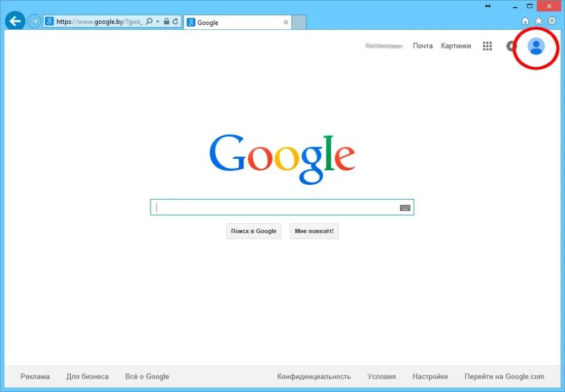The image size is (565, 392).
Task: Open Картинки link
Action: pos(456,46)
